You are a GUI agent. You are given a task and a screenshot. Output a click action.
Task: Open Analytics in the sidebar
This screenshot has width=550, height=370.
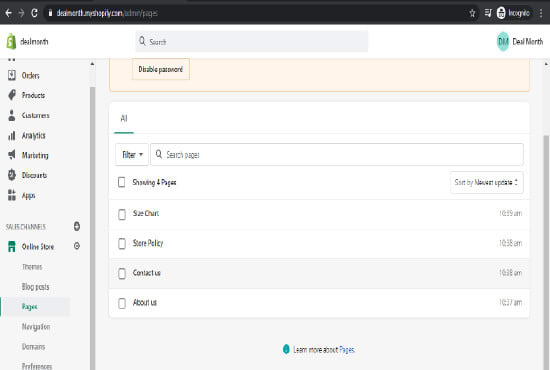click(x=34, y=135)
